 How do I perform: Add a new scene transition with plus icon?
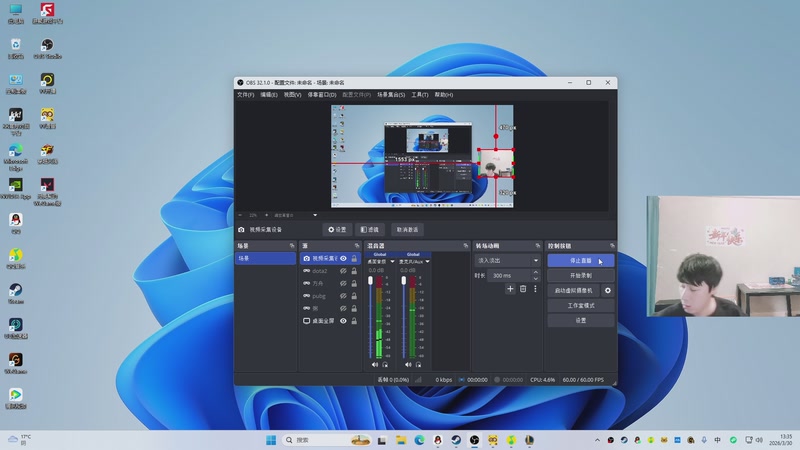pos(510,289)
